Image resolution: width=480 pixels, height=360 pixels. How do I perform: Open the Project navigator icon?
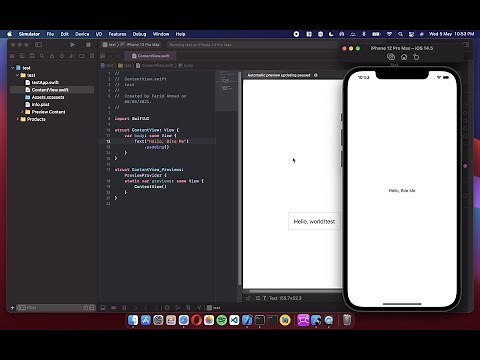coord(12,56)
